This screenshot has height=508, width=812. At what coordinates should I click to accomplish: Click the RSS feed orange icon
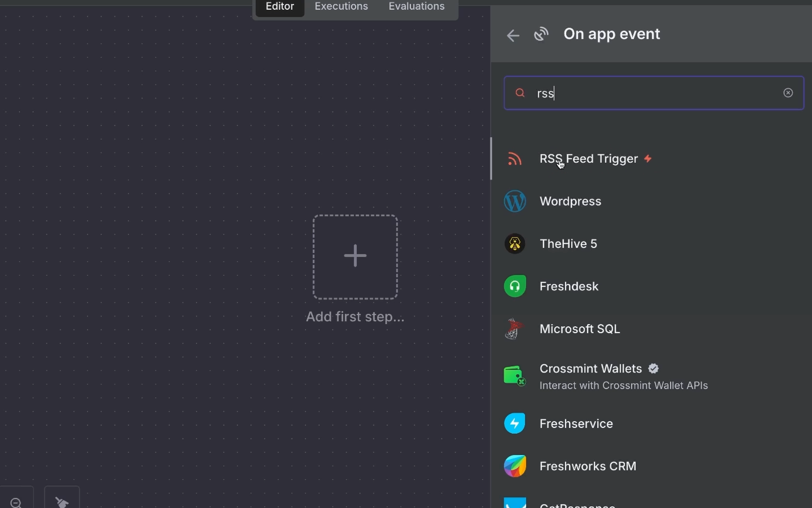point(515,159)
